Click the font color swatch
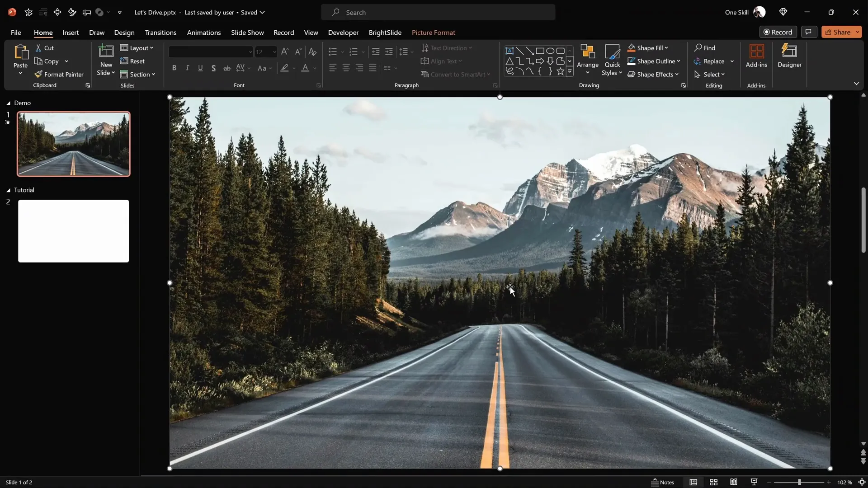The image size is (868, 488). [305, 68]
